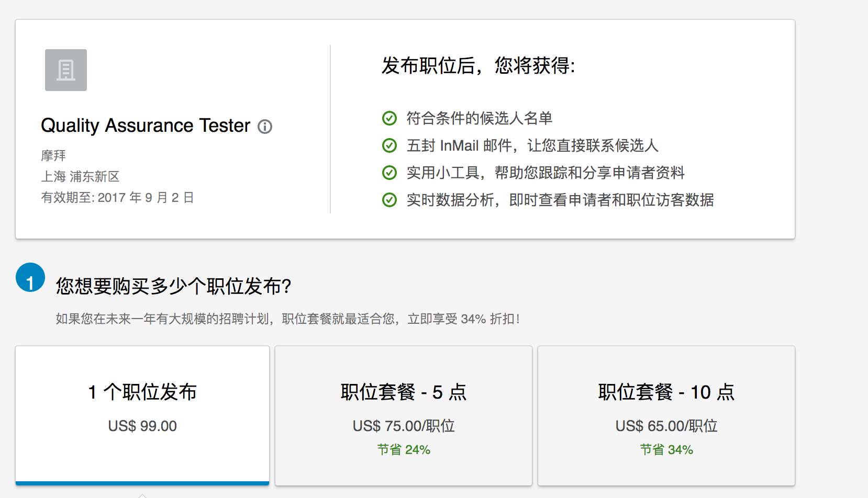This screenshot has height=498, width=868.
Task: Open the Quality Assurance Tester job title
Action: point(146,126)
